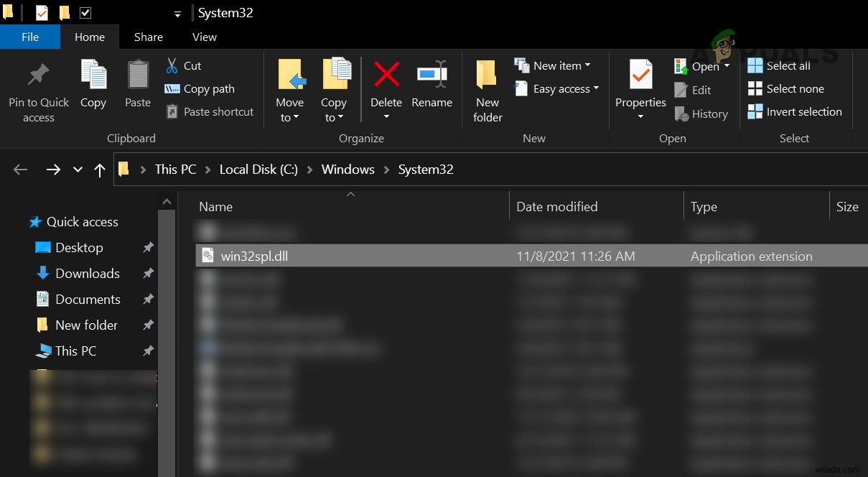Click title bar Properties quick-access icon
868x477 pixels.
42,13
